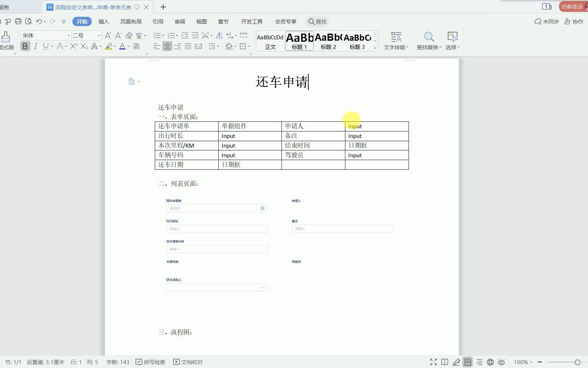Switch to writing mode pen icon
Image resolution: width=588 pixels, height=368 pixels.
tap(456, 362)
